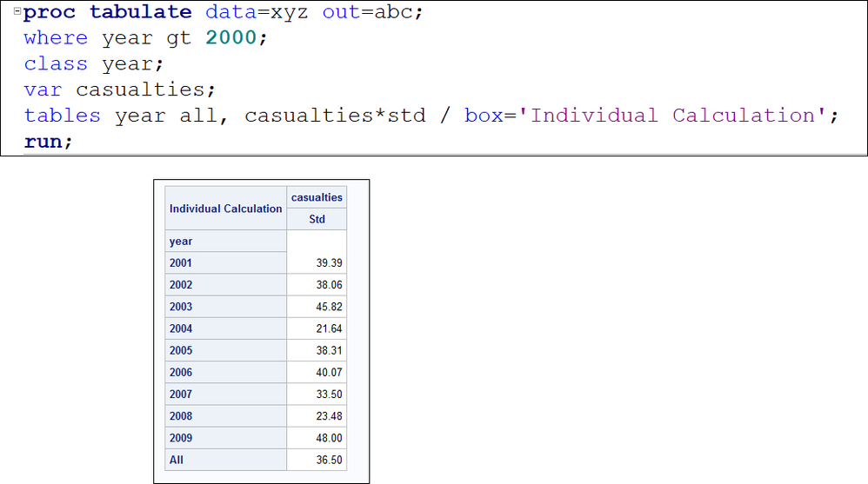Click the value 39.39
The image size is (868, 484).
click(x=329, y=262)
